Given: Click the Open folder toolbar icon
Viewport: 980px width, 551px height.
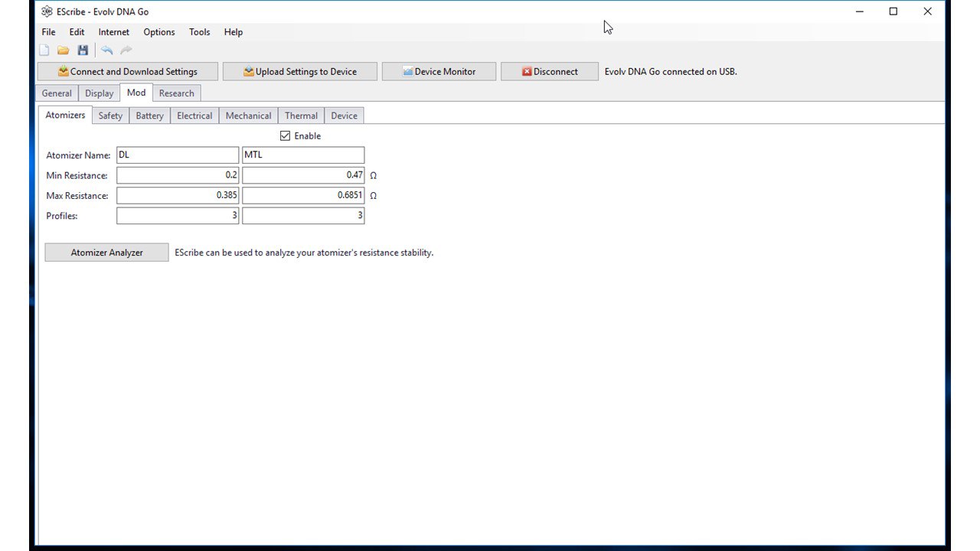Looking at the screenshot, I should click(x=64, y=51).
